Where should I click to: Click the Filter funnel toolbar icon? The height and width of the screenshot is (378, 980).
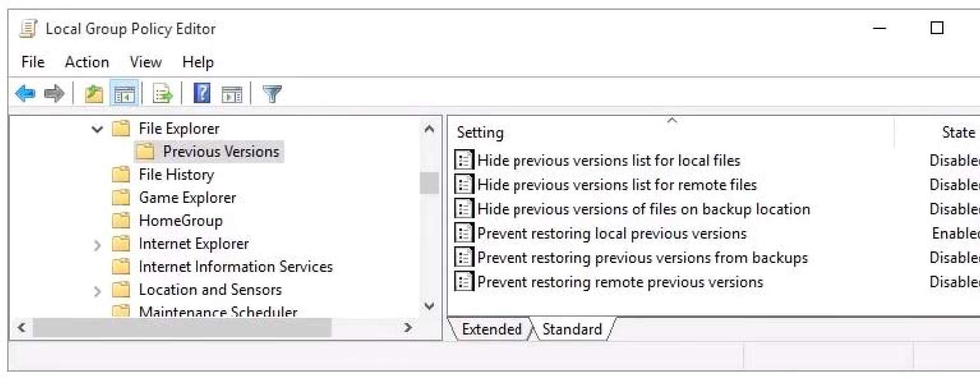[x=272, y=94]
